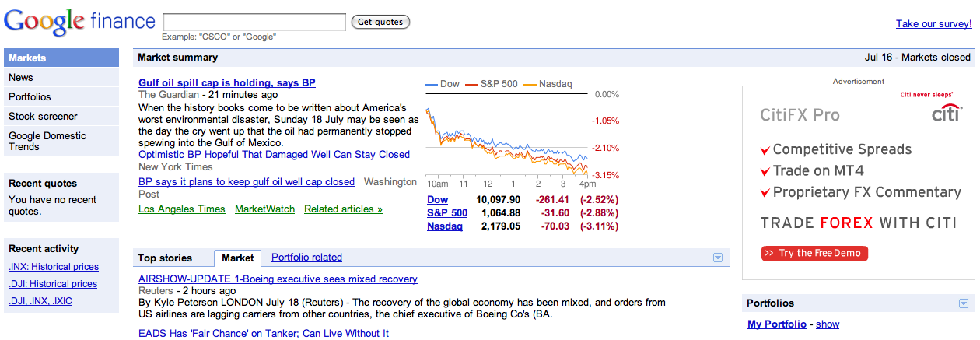Open Related articles link

pos(343,209)
